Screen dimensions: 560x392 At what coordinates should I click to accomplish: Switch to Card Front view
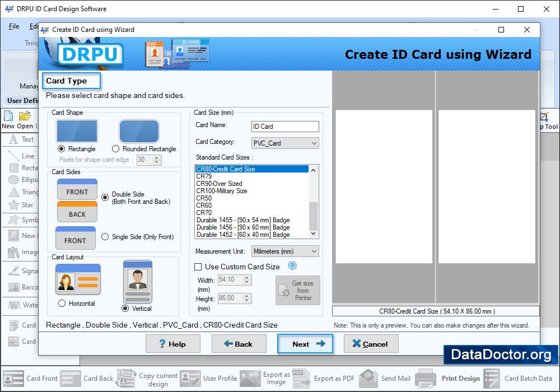click(30, 379)
